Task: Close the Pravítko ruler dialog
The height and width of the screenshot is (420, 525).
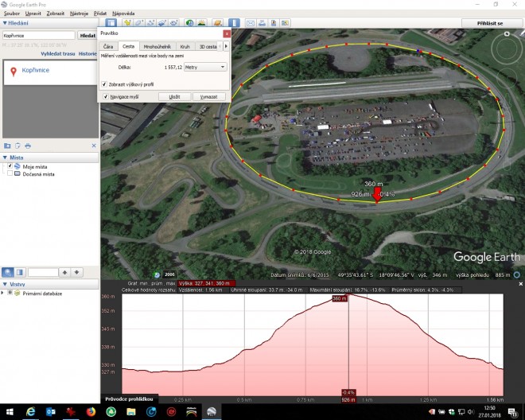Action: (x=227, y=34)
